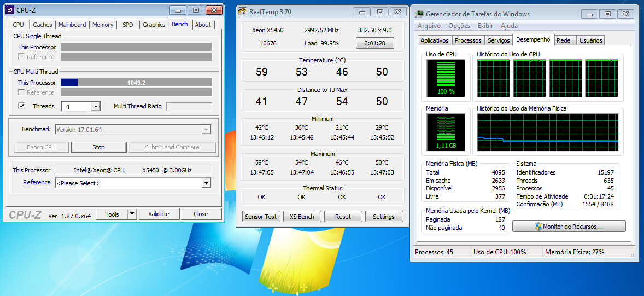644x296 pixels.
Task: Click the Memória 1,11 GB meter
Action: 446,132
